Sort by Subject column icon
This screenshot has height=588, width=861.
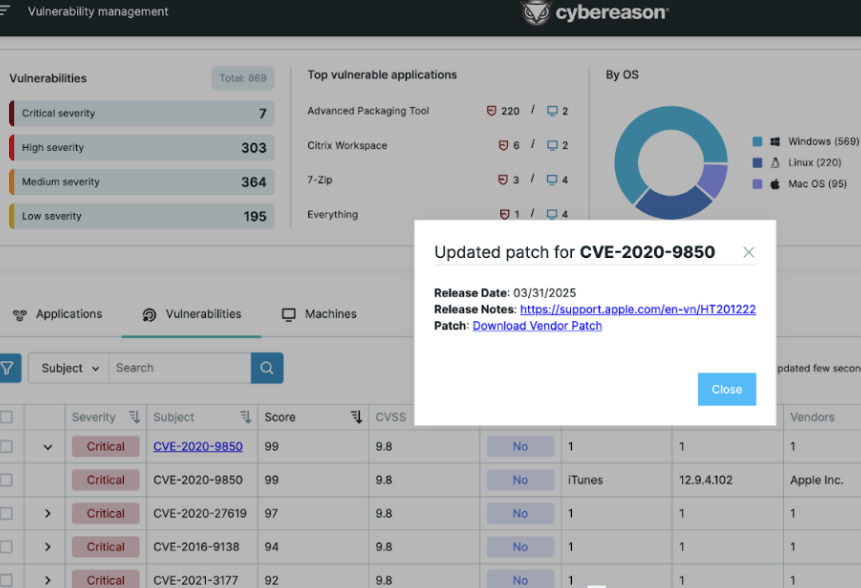click(x=245, y=417)
